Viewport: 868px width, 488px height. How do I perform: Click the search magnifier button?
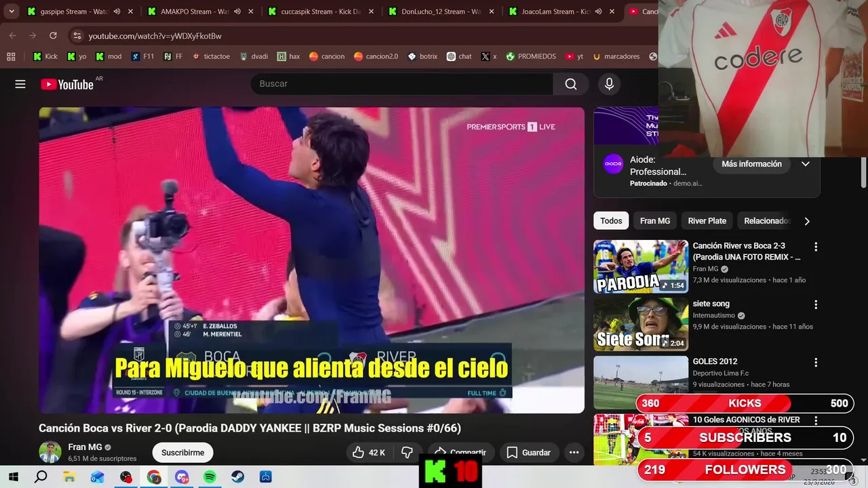[571, 84]
